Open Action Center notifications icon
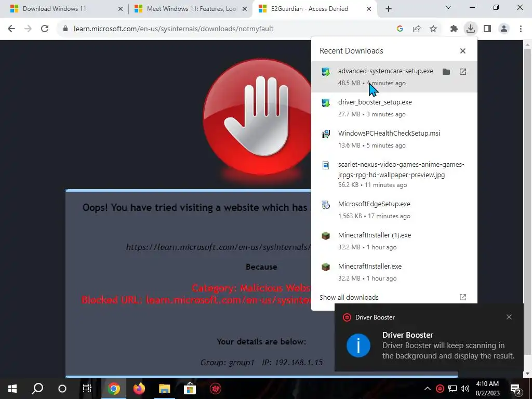The image size is (532, 399). point(516,389)
